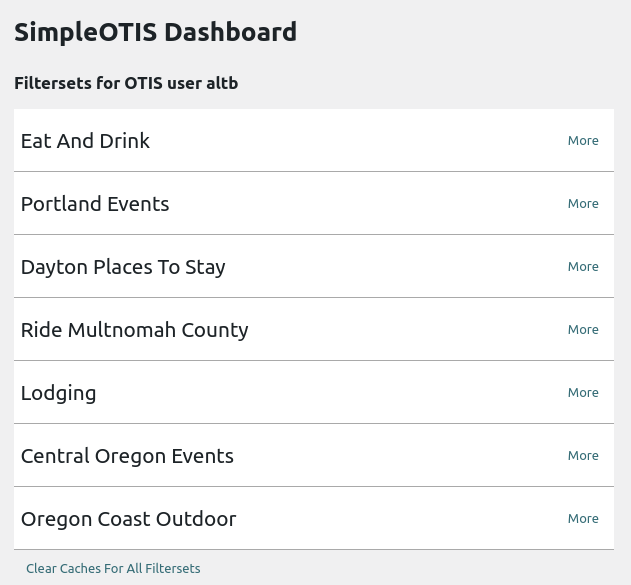Expand More for Oregon Coast Outdoor
The height and width of the screenshot is (585, 631).
583,519
